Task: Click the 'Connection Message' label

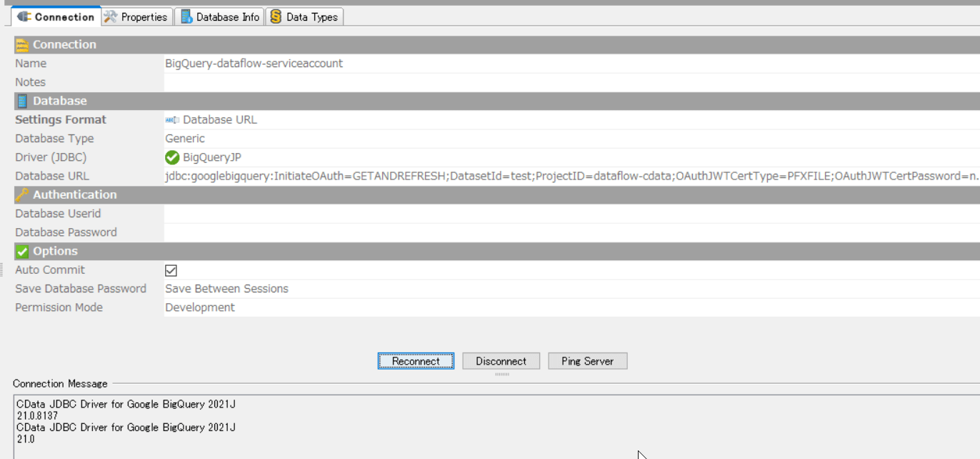Action: 60,384
